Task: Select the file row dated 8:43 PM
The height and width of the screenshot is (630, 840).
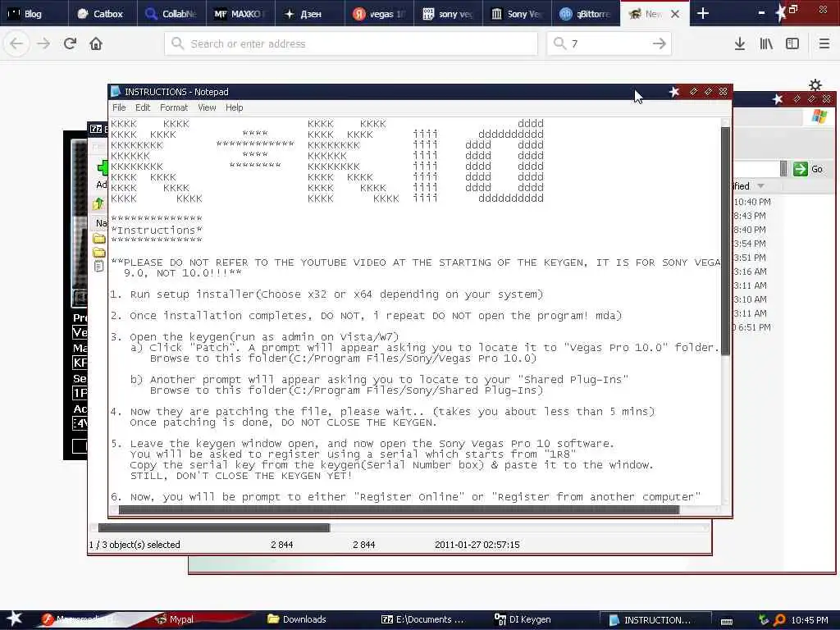Action: 750,216
